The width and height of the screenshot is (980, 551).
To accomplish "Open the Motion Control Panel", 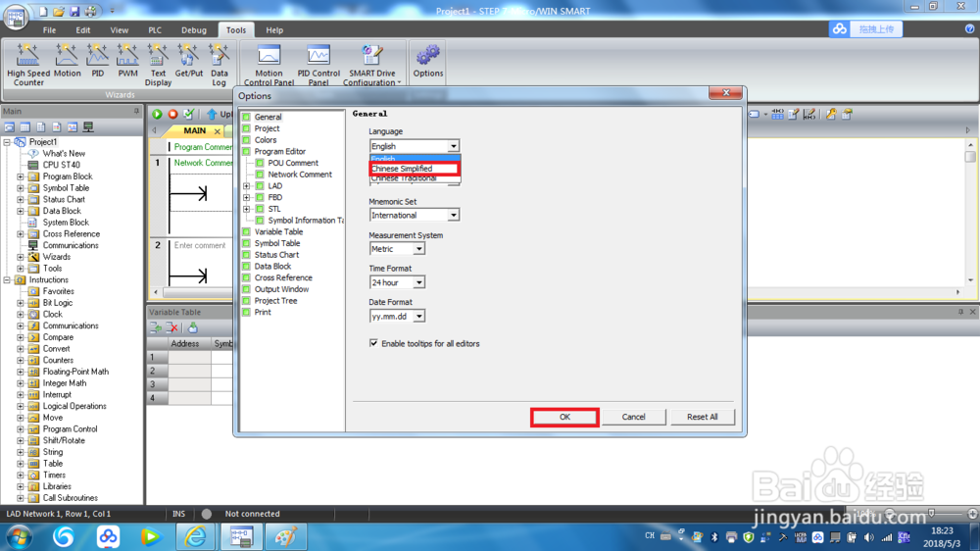I will pyautogui.click(x=269, y=65).
